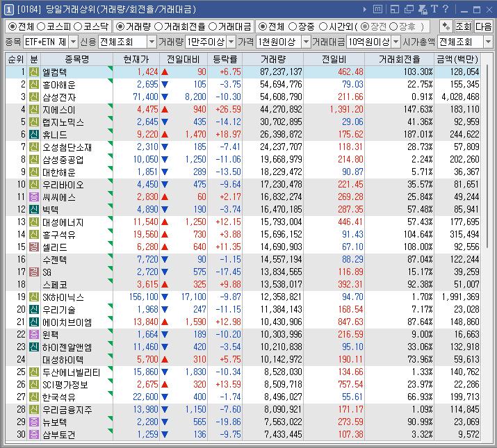This screenshot has width=497, height=448.
Task: Click the 순위 column header
Action: coord(16,59)
